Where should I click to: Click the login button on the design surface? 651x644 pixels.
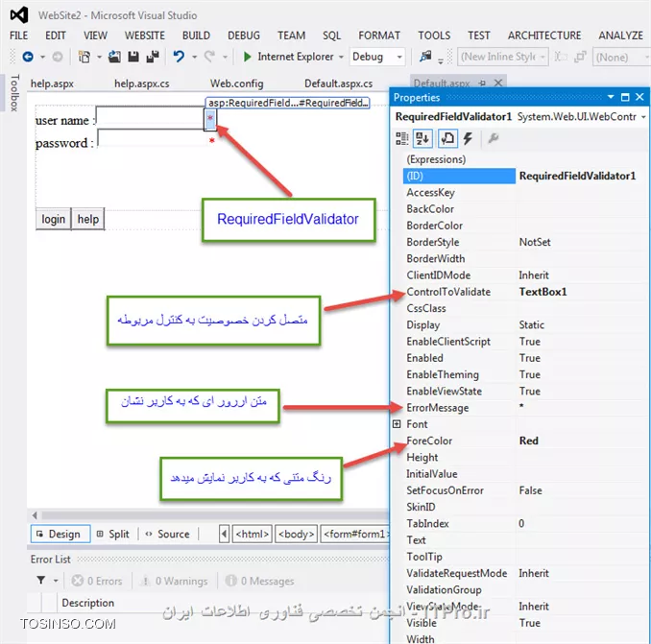click(53, 219)
